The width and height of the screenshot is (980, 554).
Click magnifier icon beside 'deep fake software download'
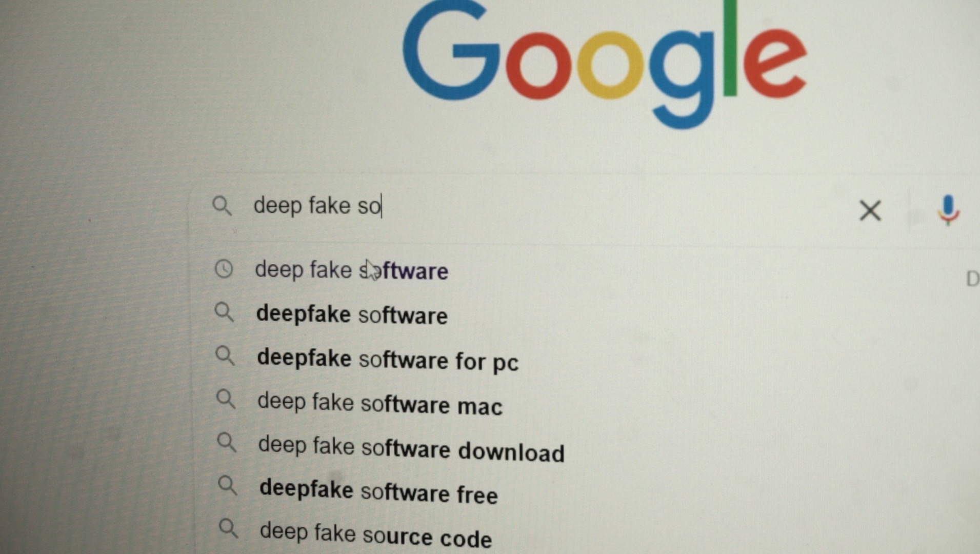click(x=227, y=442)
